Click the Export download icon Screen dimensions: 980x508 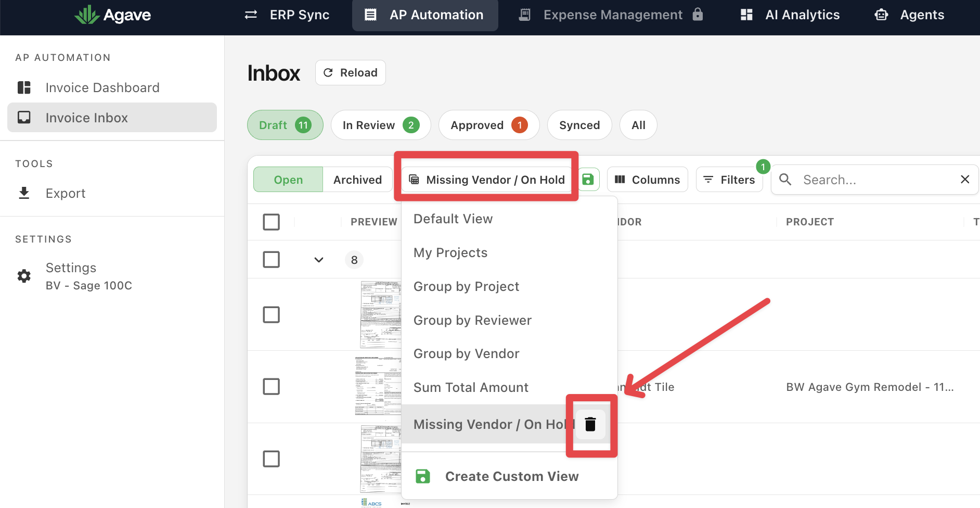(24, 193)
